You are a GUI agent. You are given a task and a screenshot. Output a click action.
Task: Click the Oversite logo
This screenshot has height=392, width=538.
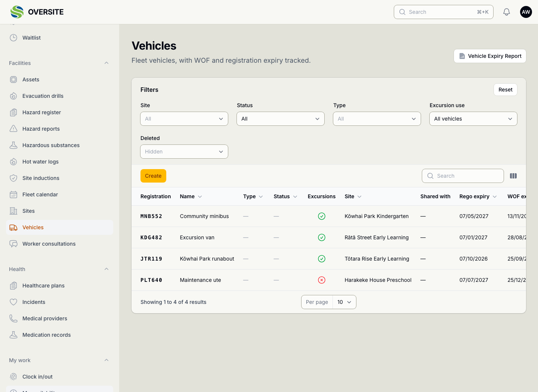click(x=37, y=12)
